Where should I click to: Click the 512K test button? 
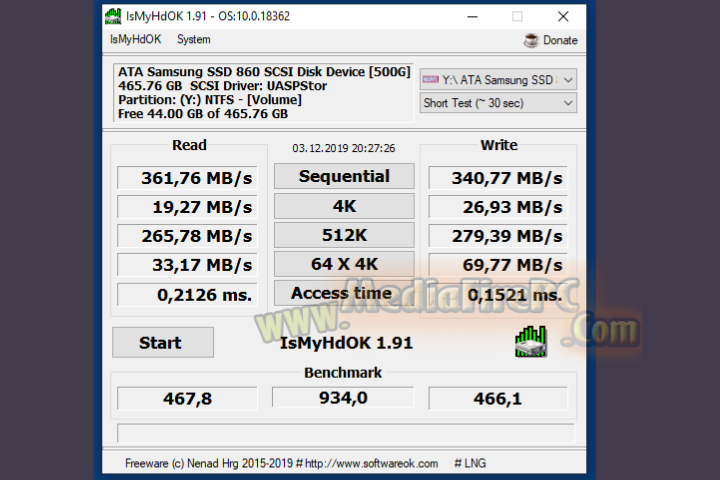344,235
